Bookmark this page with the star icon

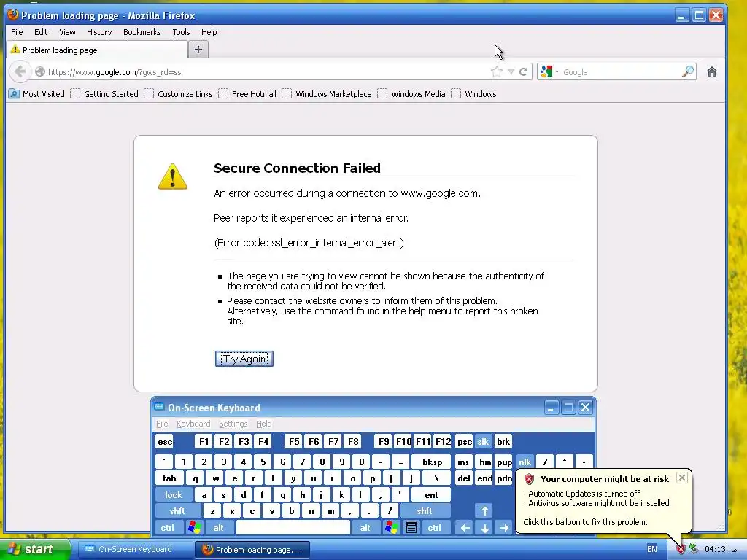pos(496,72)
